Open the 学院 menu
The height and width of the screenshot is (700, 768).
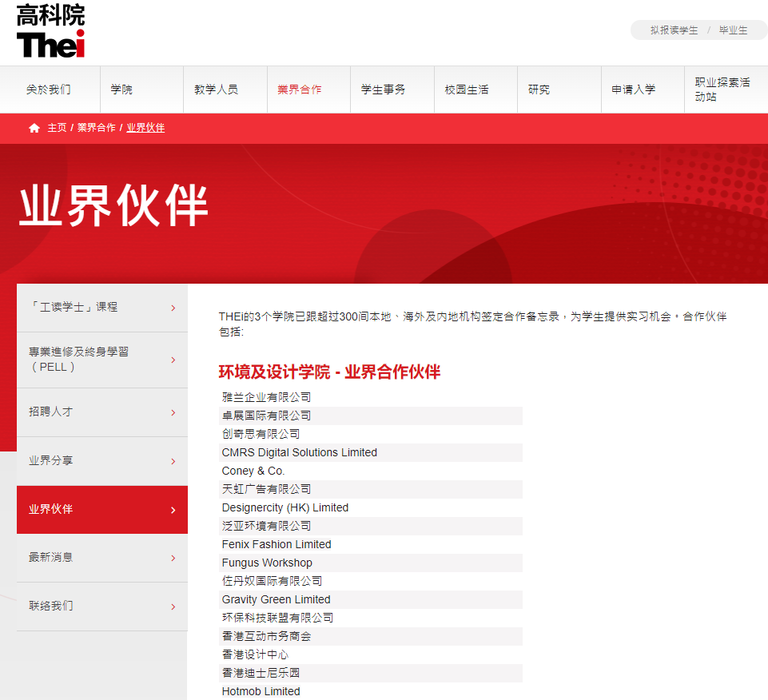142,89
